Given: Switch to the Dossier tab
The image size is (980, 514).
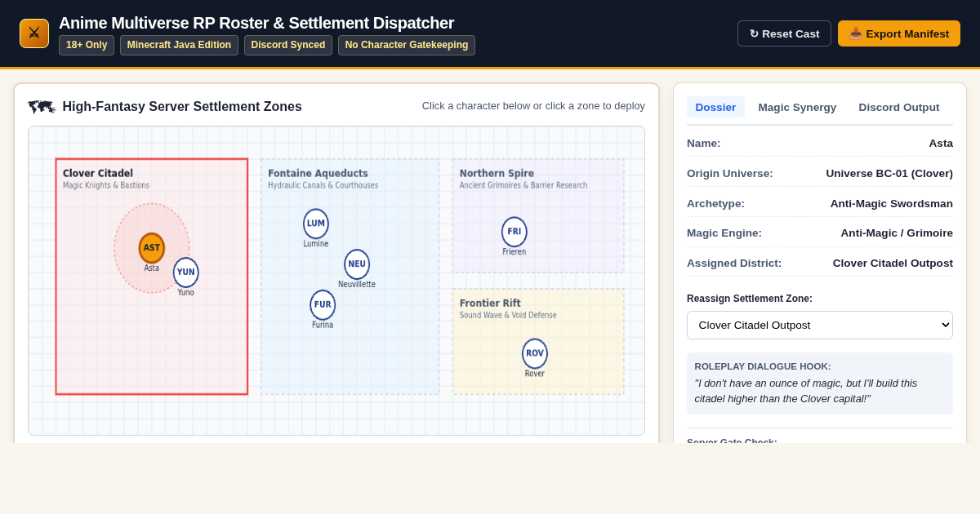Looking at the screenshot, I should (715, 107).
